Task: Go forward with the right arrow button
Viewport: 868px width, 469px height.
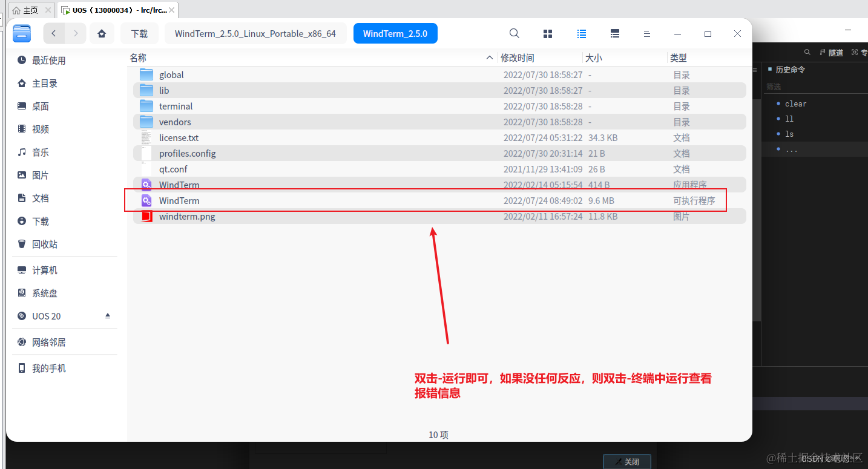Action: [76, 33]
